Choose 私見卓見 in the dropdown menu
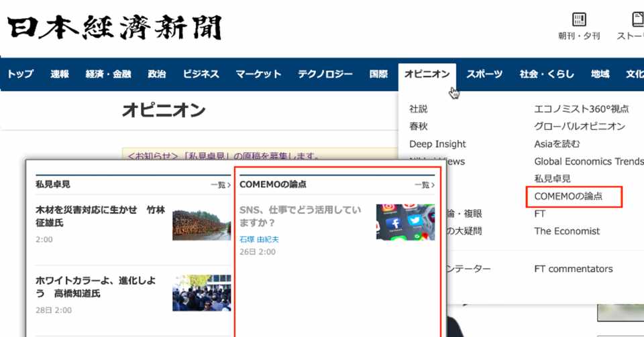The width and height of the screenshot is (644, 337). coord(552,179)
